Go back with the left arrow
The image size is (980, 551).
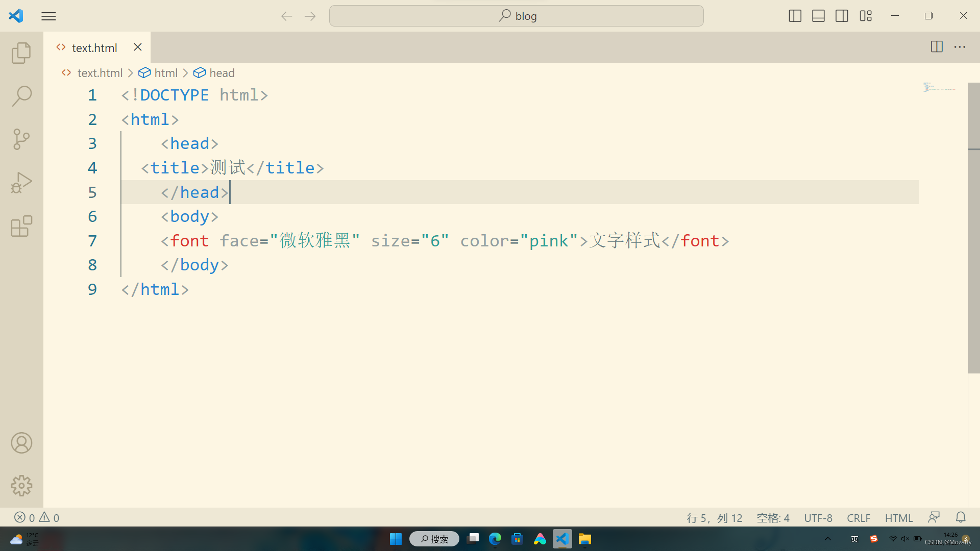(286, 16)
